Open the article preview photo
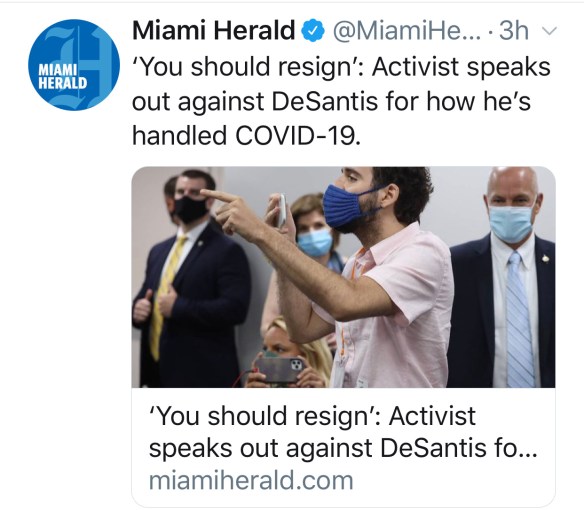The width and height of the screenshot is (584, 510). (343, 277)
